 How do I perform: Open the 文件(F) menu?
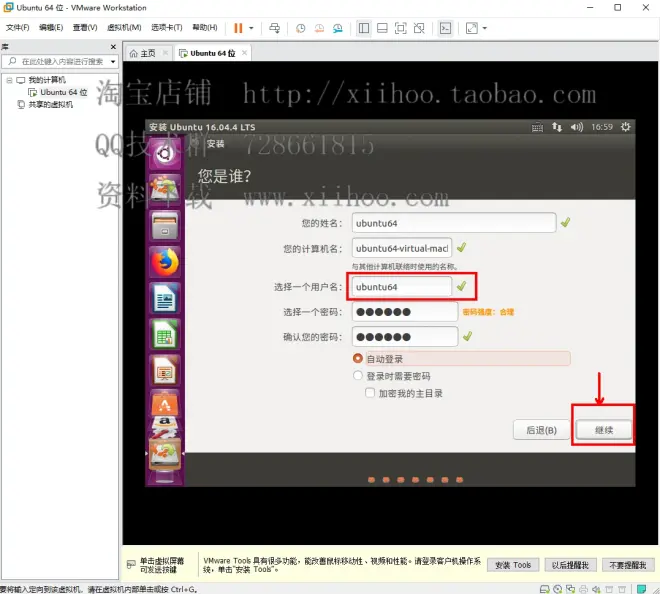coord(18,27)
